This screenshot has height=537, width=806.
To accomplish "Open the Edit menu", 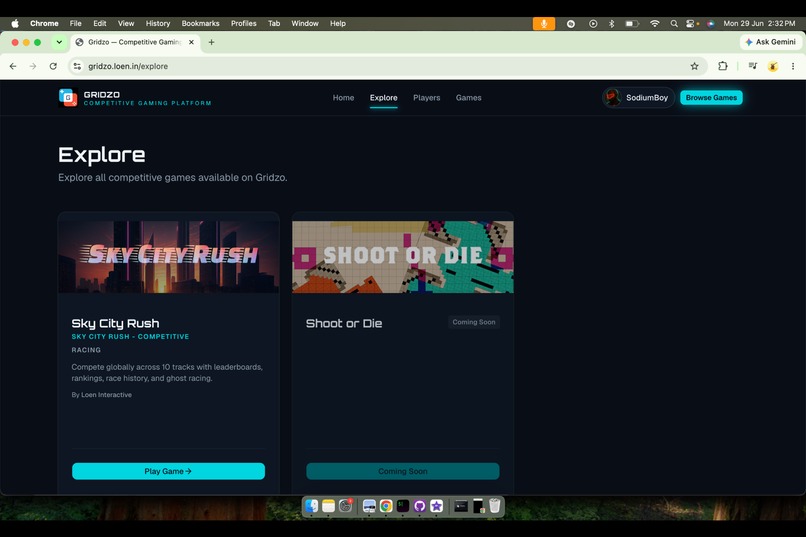I will [100, 24].
